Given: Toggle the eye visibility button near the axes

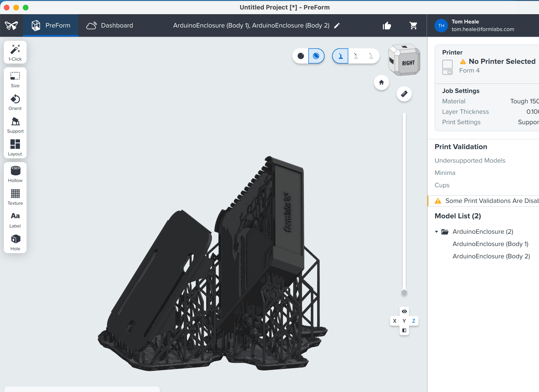Looking at the screenshot, I should pos(404,311).
